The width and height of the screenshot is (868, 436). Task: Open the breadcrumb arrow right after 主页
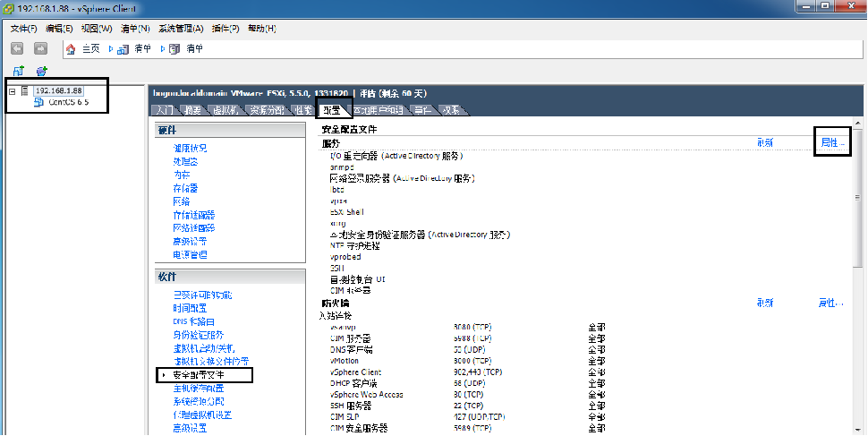(111, 48)
